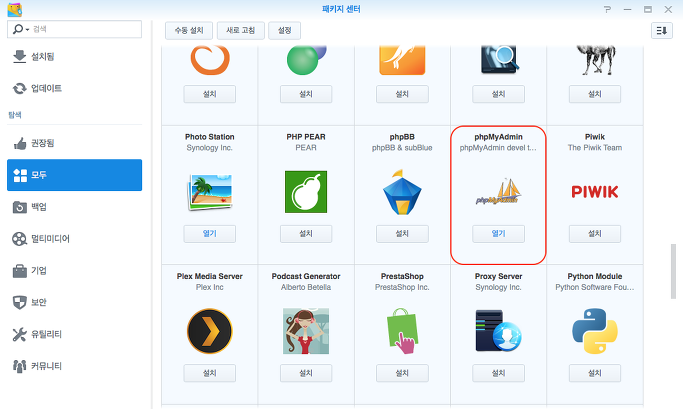Viewport: 683px width, 409px height.
Task: Click the help question mark icon
Action: (x=607, y=9)
